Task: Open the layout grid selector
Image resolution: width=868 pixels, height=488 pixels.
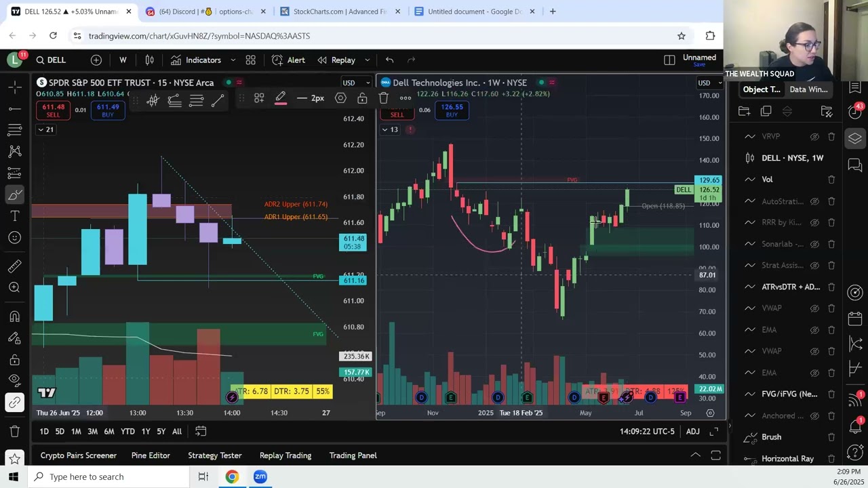Action: click(x=250, y=60)
